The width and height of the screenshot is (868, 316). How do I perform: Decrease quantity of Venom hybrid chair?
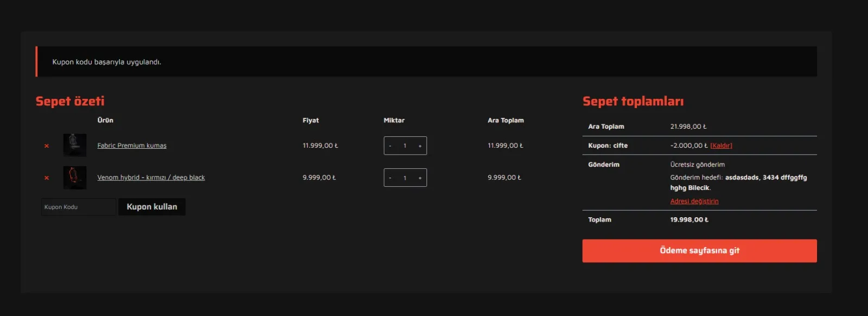pos(390,178)
